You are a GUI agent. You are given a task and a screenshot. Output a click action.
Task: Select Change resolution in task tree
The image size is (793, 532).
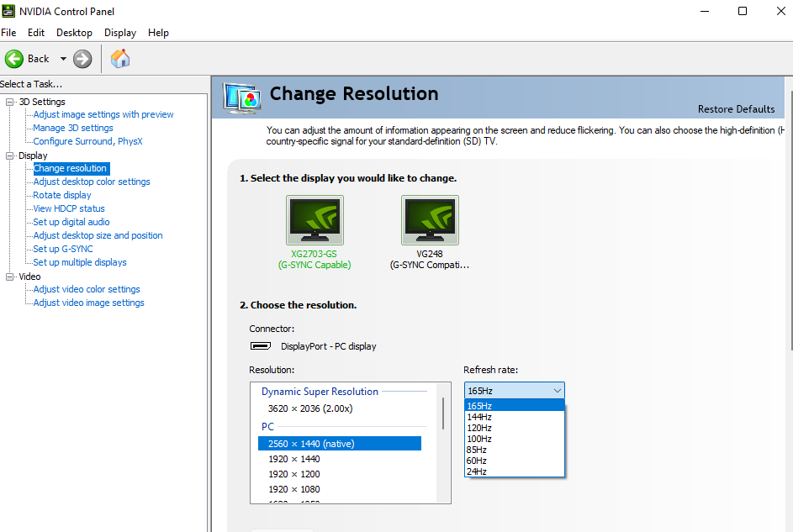click(70, 168)
